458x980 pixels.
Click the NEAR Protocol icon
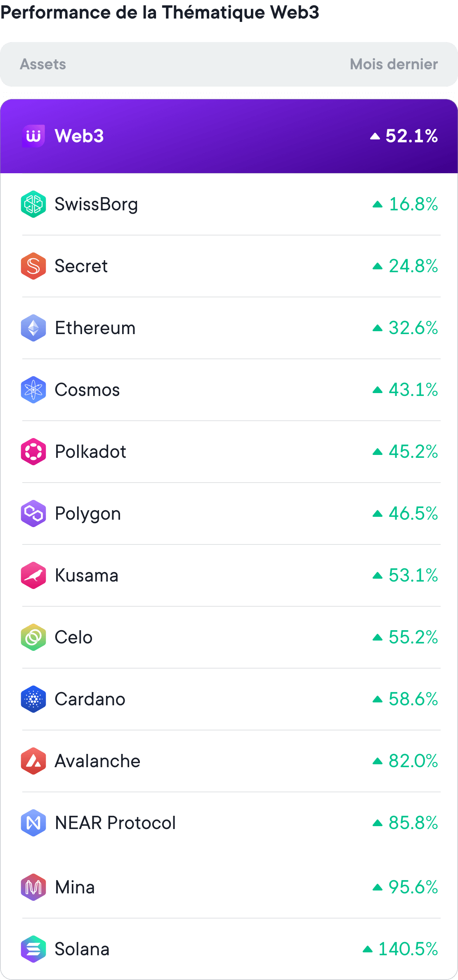coord(33,823)
